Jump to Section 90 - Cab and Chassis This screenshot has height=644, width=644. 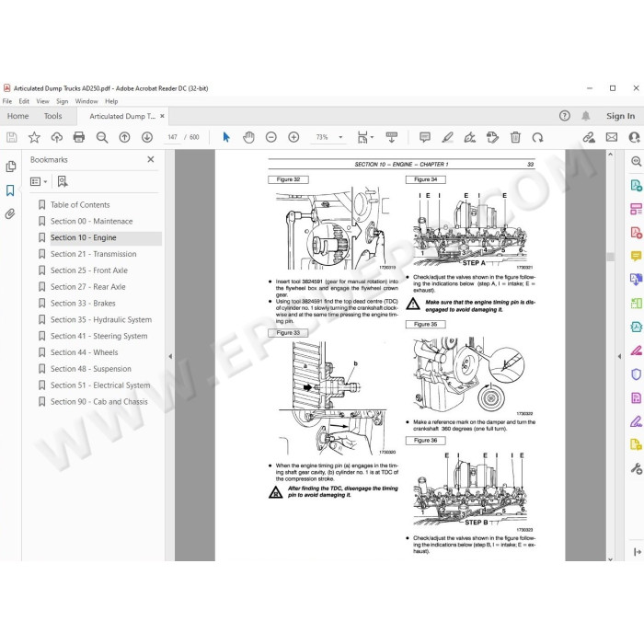pos(99,402)
